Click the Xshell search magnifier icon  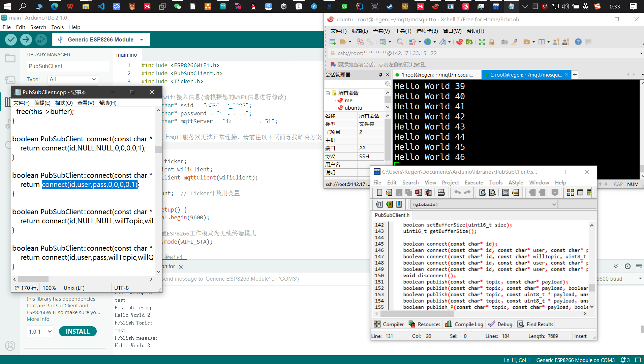point(400,42)
